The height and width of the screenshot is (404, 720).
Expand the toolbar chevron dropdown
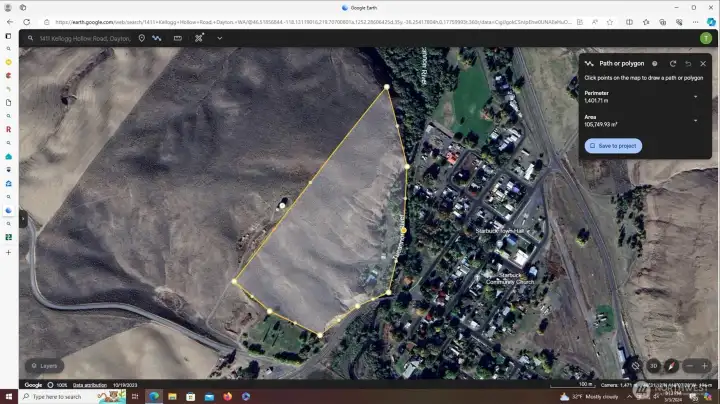coord(219,38)
